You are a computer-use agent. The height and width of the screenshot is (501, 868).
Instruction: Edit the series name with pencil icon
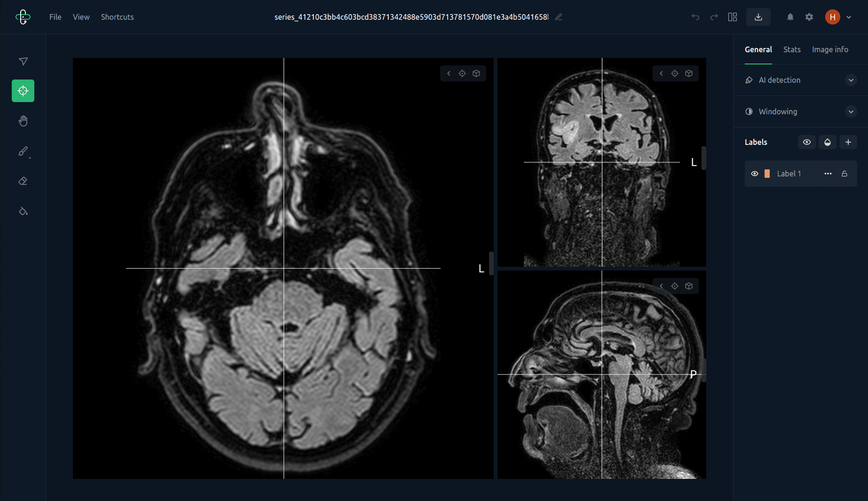[x=559, y=17]
